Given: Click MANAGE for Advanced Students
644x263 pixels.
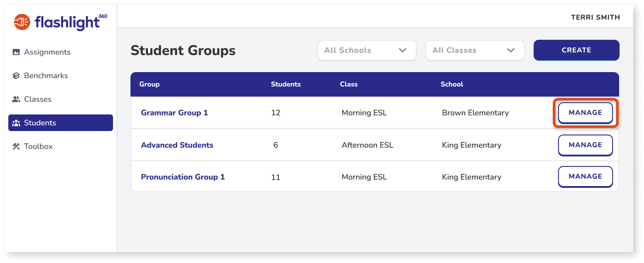Looking at the screenshot, I should tap(585, 145).
